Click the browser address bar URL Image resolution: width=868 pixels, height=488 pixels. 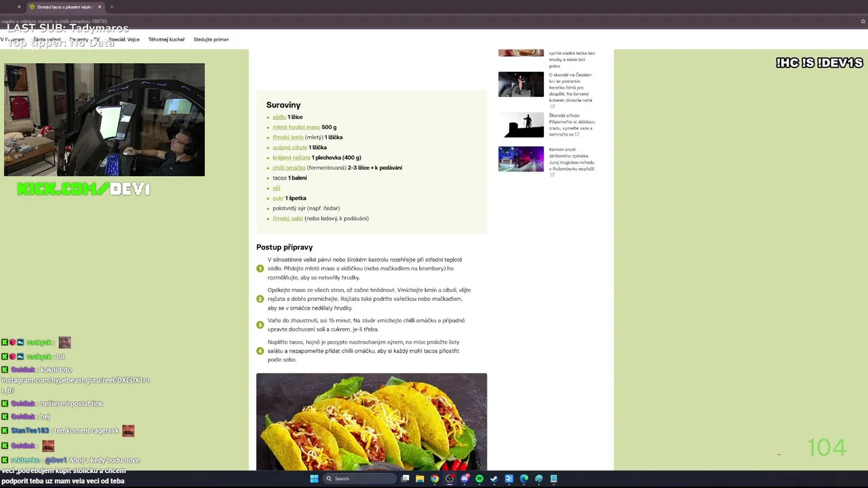coord(54,21)
